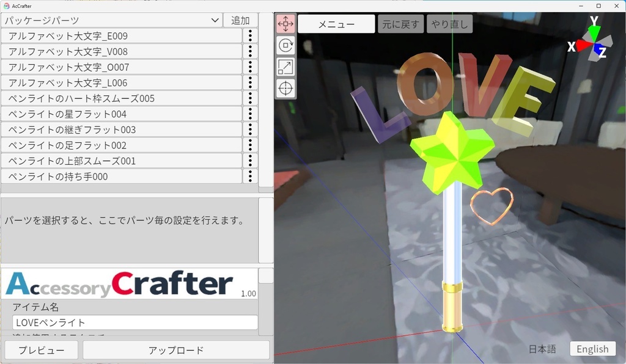The image size is (626, 364).
Task: Select the Rotate tool in the viewport toolbar
Action: 285,45
